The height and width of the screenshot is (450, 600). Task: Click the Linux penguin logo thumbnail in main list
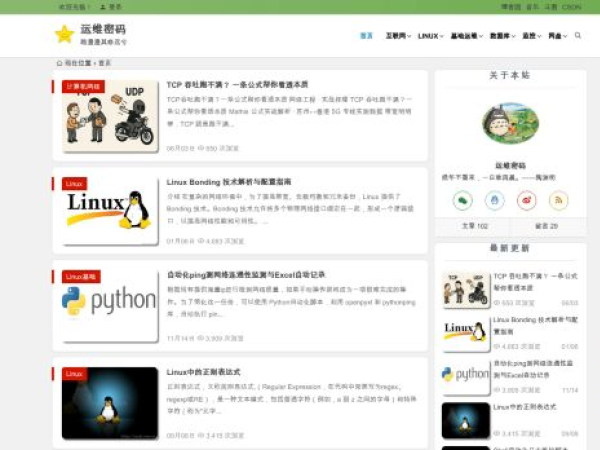(x=110, y=211)
